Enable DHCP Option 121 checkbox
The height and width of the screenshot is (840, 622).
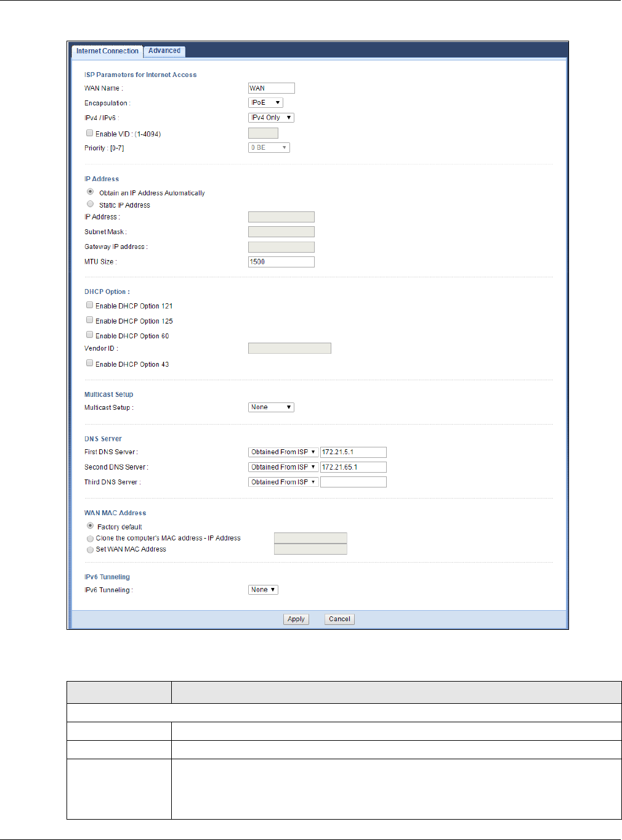pos(90,305)
